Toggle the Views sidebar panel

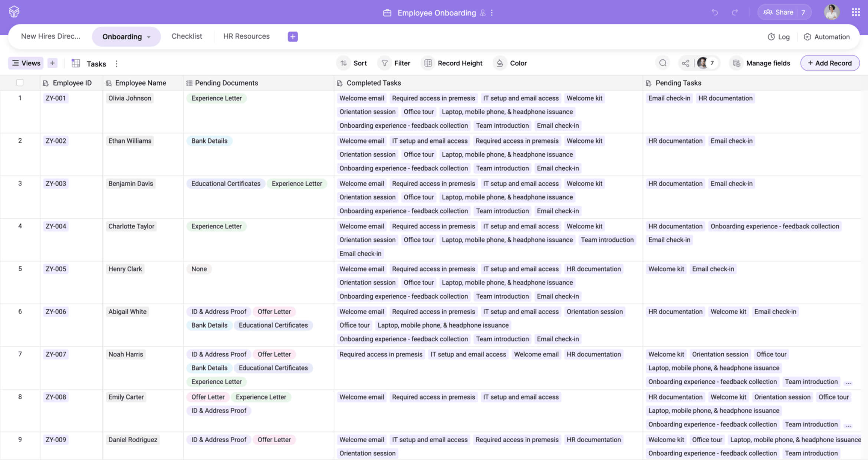(26, 63)
